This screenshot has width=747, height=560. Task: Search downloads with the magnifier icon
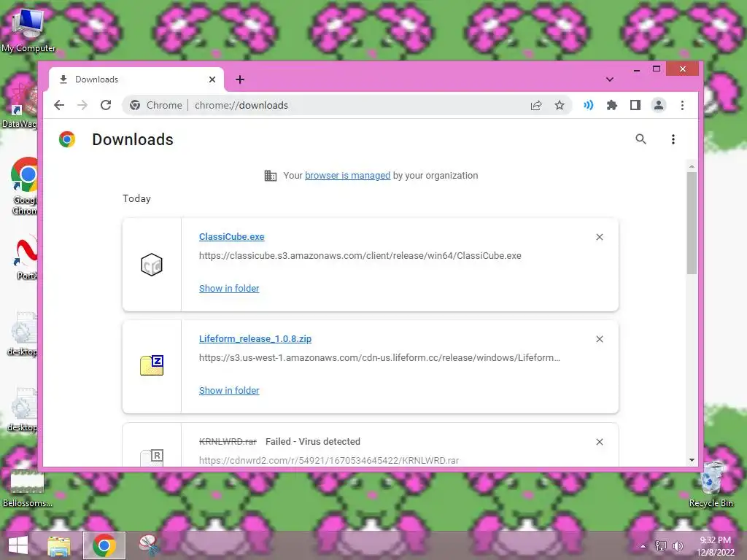click(640, 139)
